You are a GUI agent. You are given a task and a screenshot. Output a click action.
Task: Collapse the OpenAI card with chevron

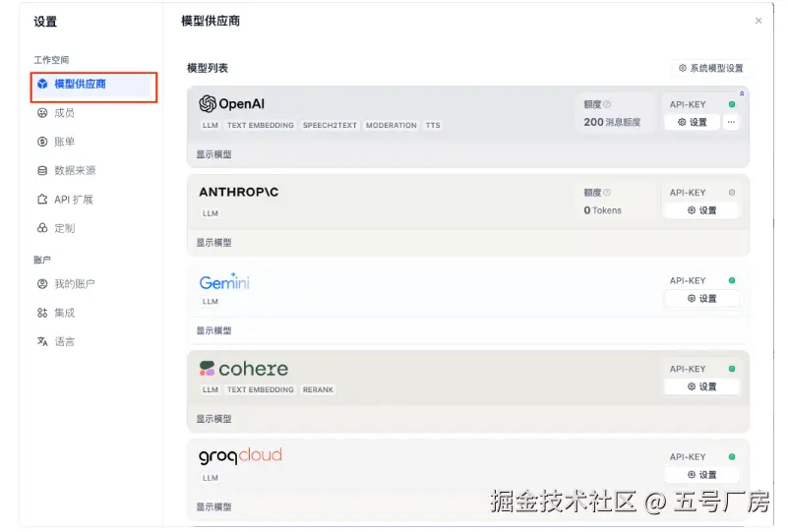742,93
